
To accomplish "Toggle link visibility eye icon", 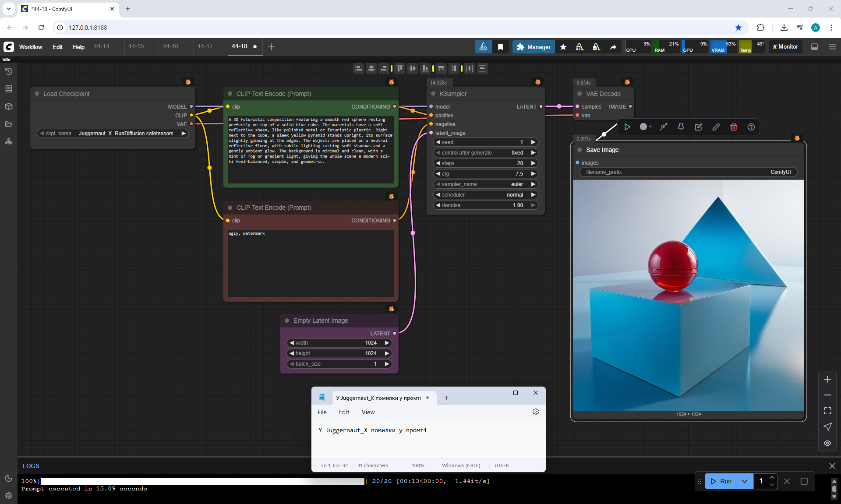I will click(827, 443).
